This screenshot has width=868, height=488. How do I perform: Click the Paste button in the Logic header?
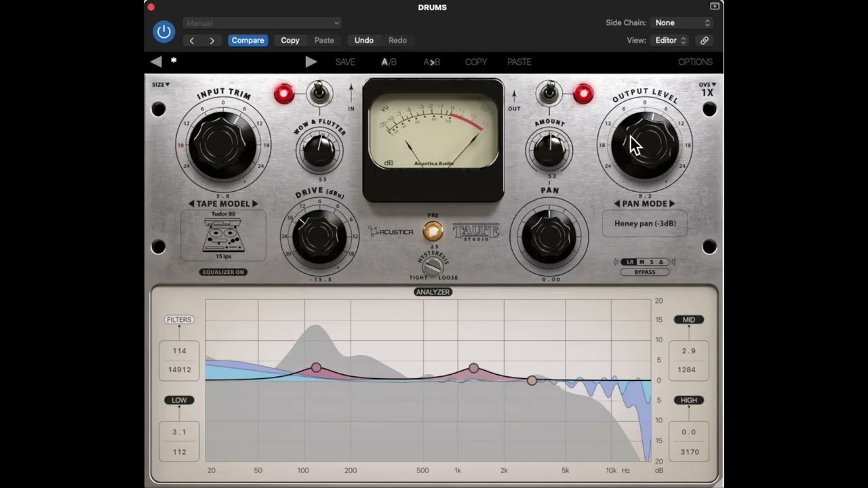pyautogui.click(x=324, y=41)
